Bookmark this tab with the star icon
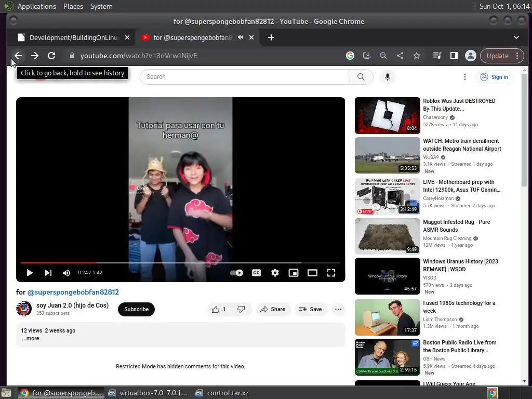The width and height of the screenshot is (532, 399). click(x=417, y=56)
